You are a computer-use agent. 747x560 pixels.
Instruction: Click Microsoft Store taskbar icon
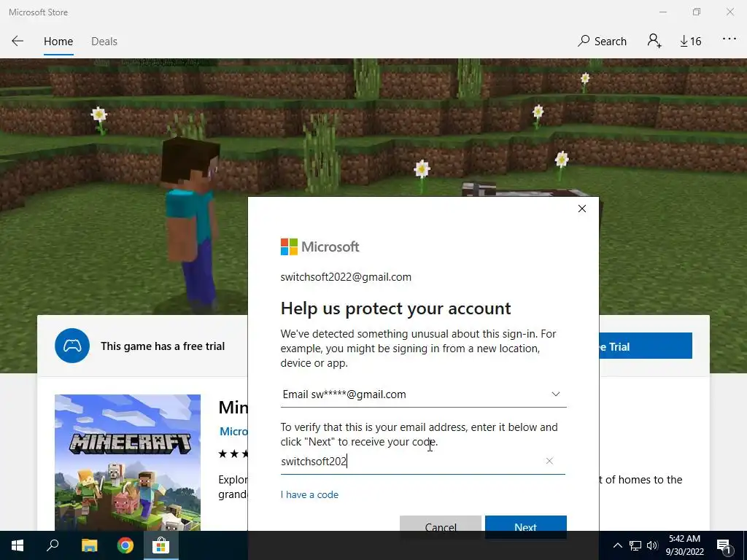click(x=161, y=545)
